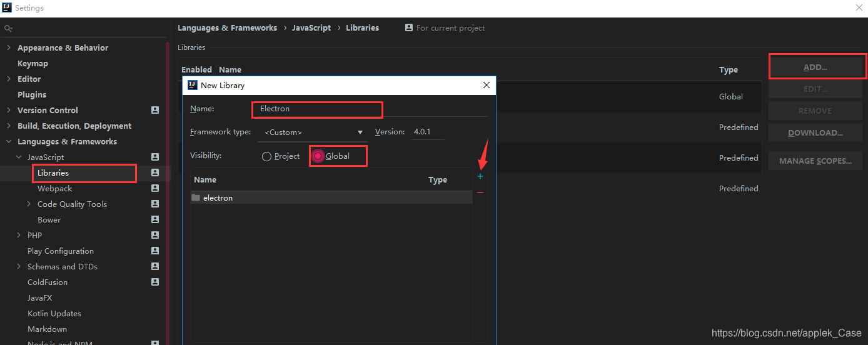
Task: Open Play Configuration settings
Action: click(x=61, y=251)
